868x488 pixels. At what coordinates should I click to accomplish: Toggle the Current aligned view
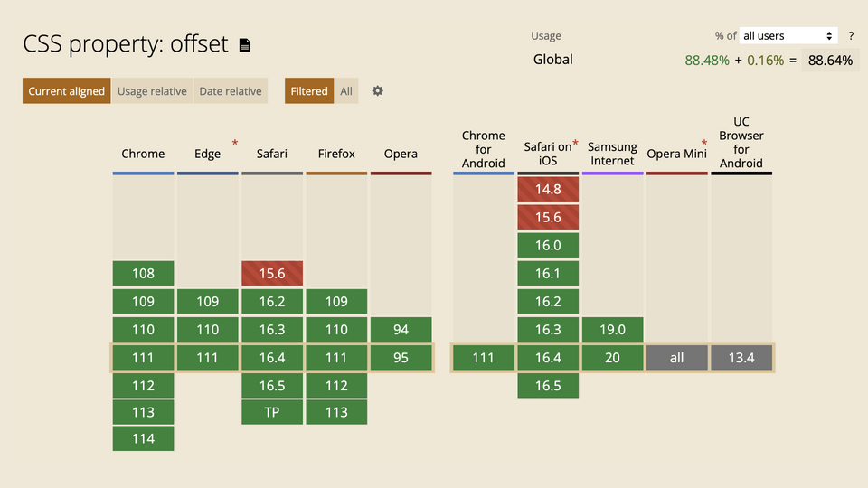(66, 91)
